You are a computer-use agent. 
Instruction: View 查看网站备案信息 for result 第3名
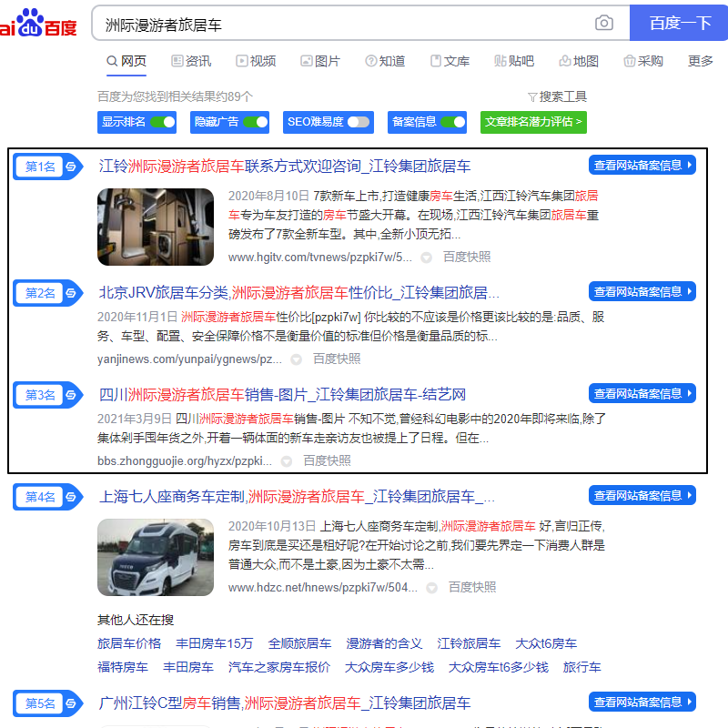[642, 394]
